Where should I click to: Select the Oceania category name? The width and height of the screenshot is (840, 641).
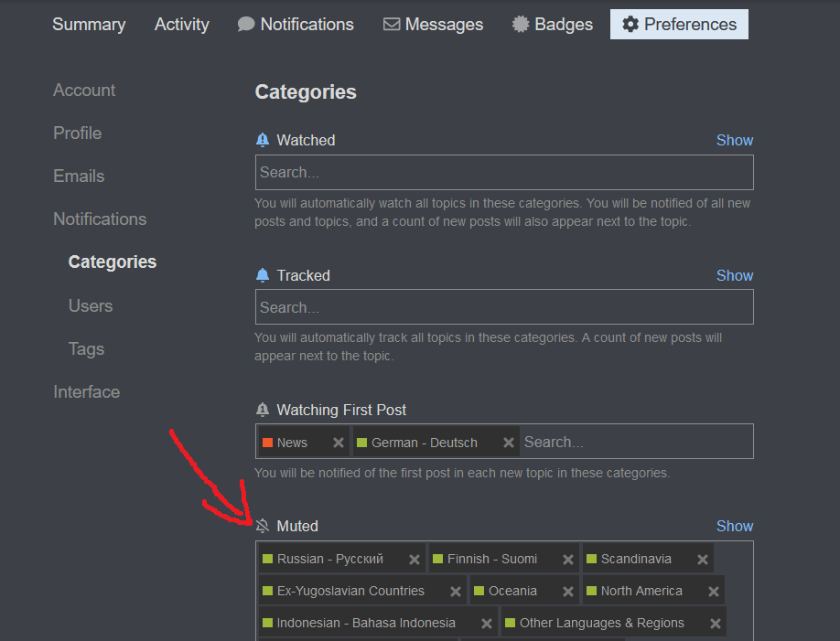point(512,591)
